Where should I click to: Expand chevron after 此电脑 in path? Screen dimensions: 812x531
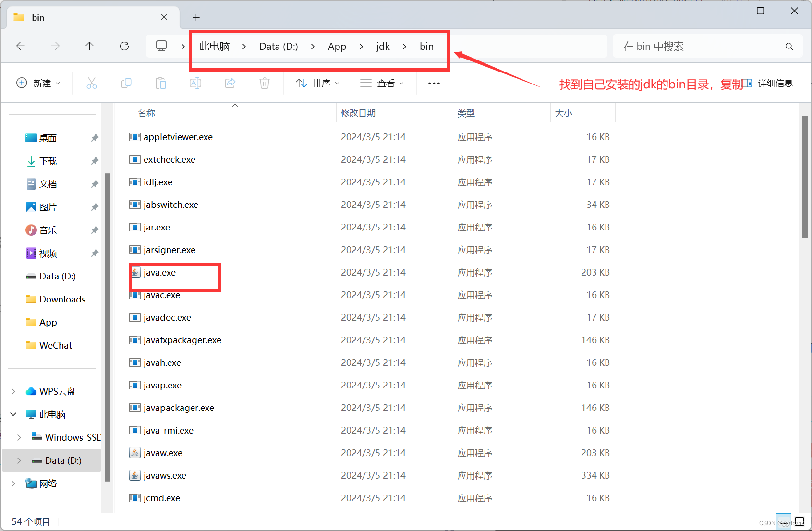[x=244, y=47]
